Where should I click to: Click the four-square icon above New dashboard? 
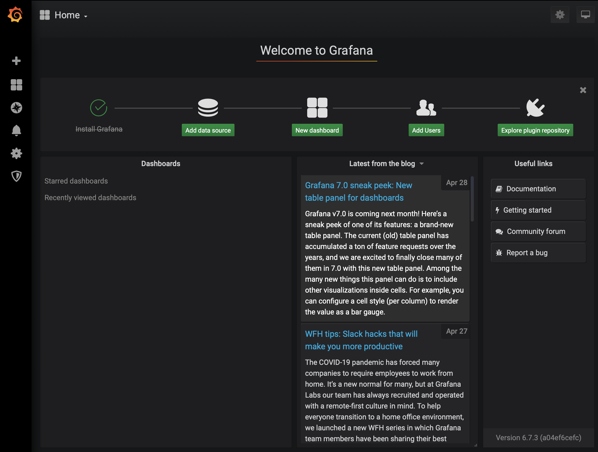(x=317, y=108)
